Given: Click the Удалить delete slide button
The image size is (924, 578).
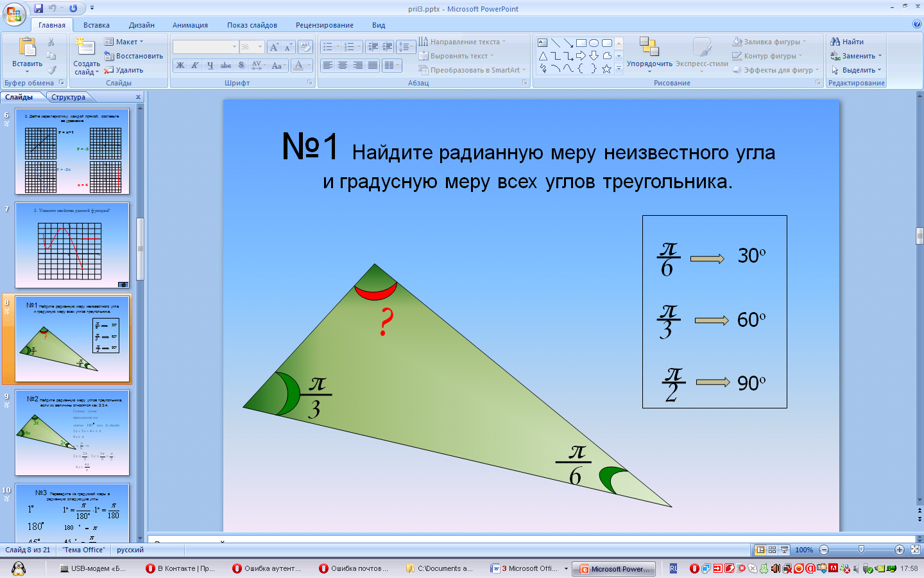Looking at the screenshot, I should 124,70.
